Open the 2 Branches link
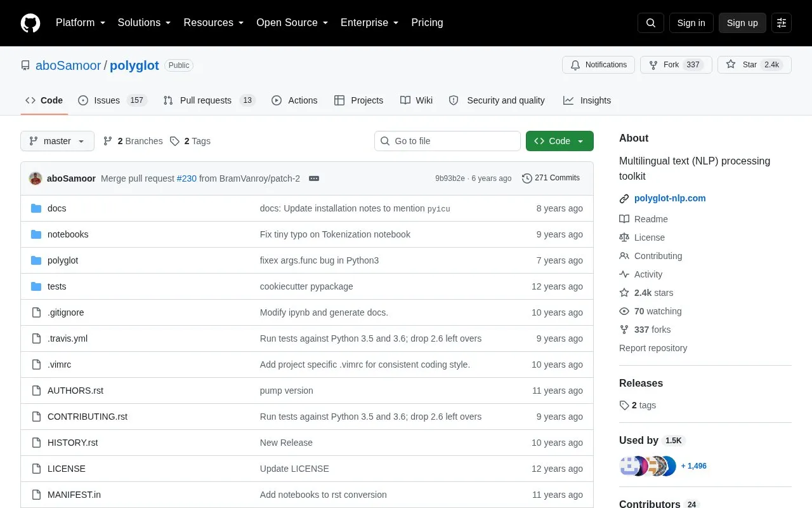812x508 pixels. pyautogui.click(x=133, y=141)
